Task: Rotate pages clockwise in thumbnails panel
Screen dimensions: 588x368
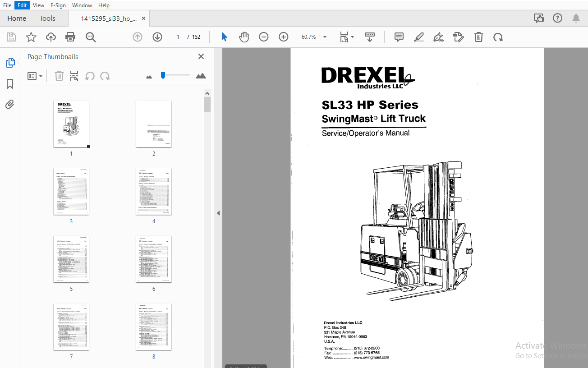Action: (x=105, y=76)
